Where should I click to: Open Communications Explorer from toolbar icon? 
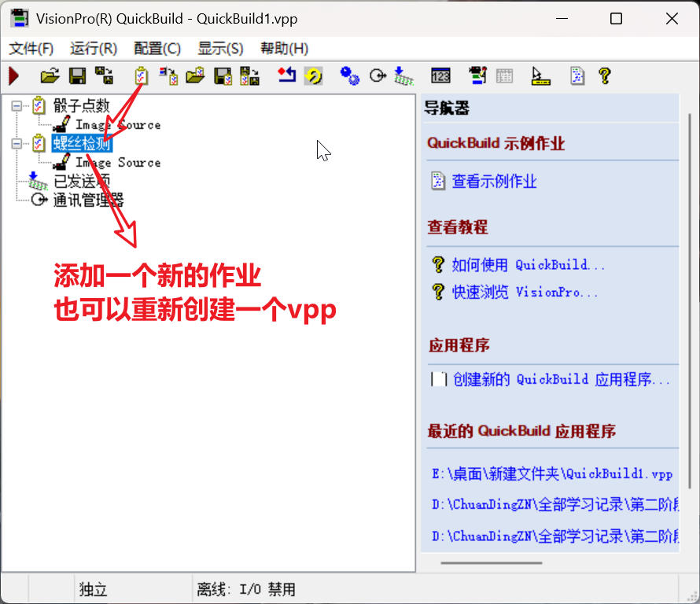click(378, 75)
